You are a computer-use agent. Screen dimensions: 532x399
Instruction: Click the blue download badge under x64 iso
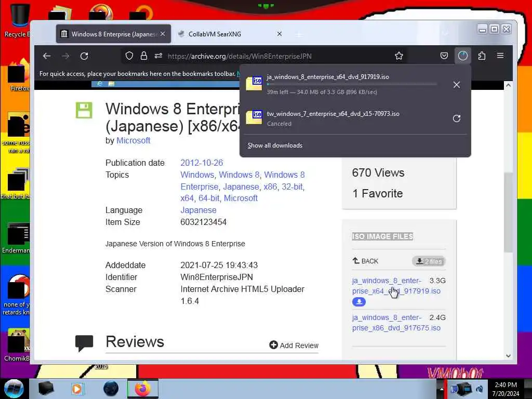pos(359,302)
